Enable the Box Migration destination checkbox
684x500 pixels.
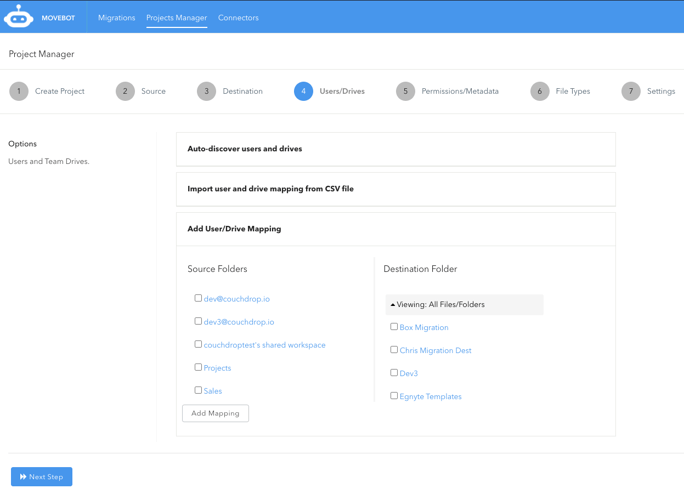pyautogui.click(x=394, y=327)
